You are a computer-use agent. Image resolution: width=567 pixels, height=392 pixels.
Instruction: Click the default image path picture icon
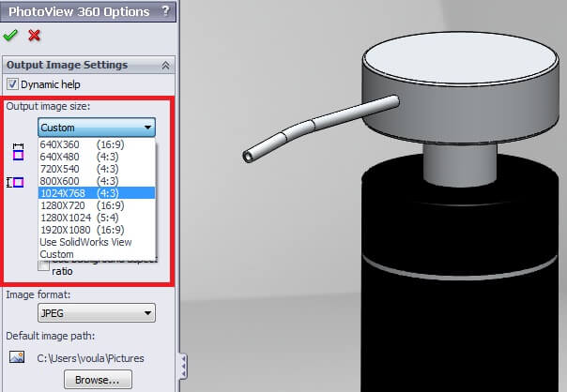point(17,356)
